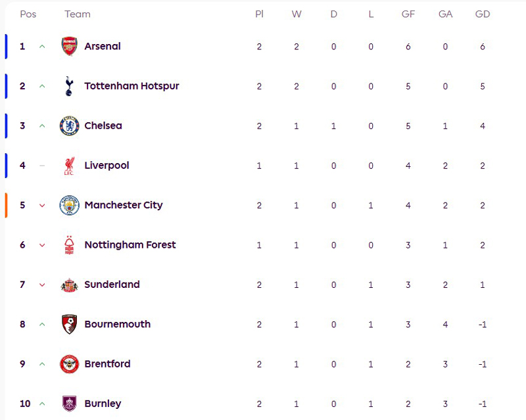Click the Pos column header
This screenshot has height=420, width=526.
point(28,14)
